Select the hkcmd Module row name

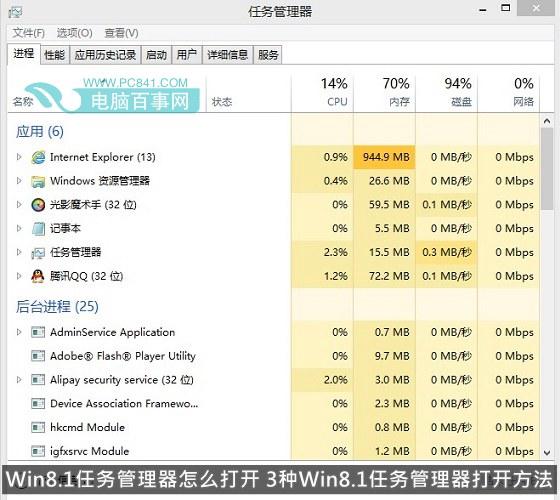[x=88, y=427]
